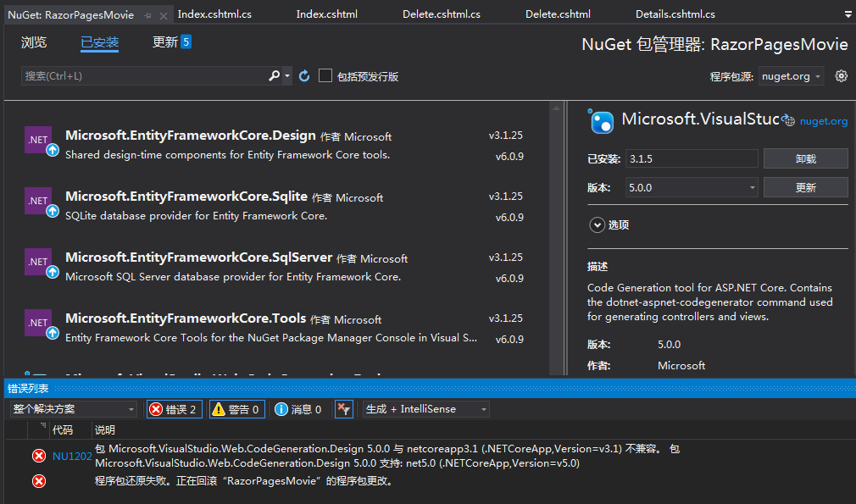
Task: Toggle the 警告 0 filter
Action: 237,409
